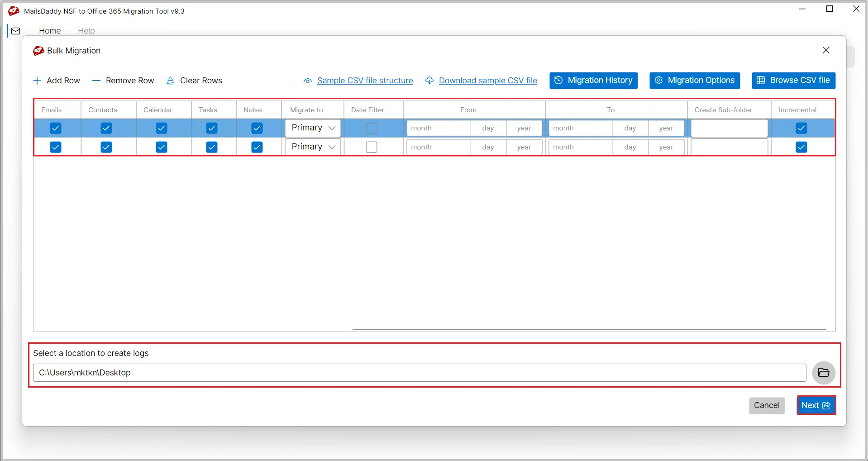868x461 pixels.
Task: Click the Remove Row minus icon
Action: pyautogui.click(x=96, y=81)
